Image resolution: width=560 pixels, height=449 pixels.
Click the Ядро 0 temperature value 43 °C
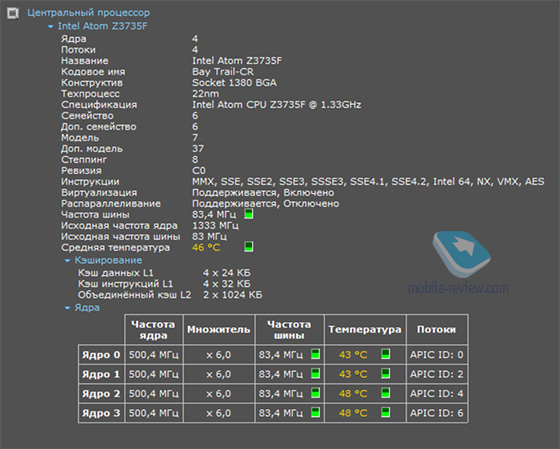pyautogui.click(x=353, y=355)
